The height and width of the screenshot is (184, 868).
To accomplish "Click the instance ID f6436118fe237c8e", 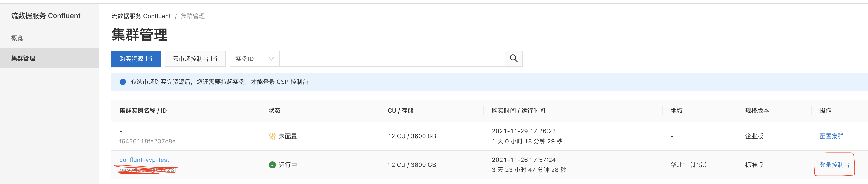I will (147, 141).
